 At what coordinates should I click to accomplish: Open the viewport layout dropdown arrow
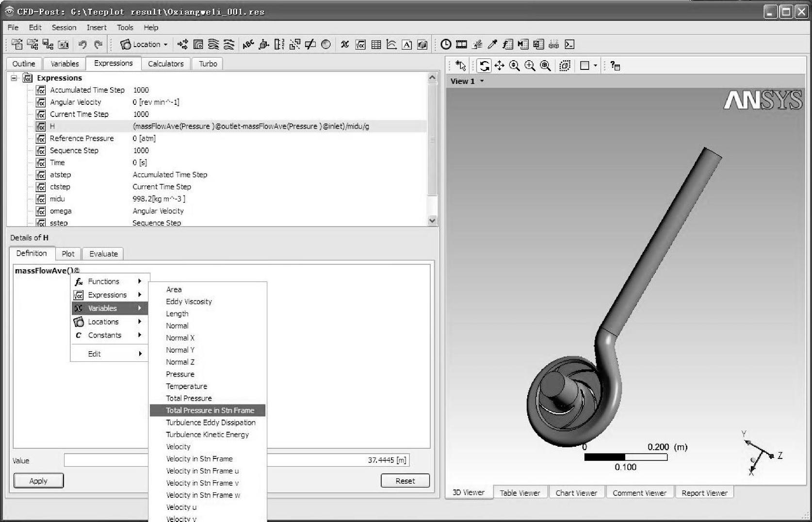[596, 65]
